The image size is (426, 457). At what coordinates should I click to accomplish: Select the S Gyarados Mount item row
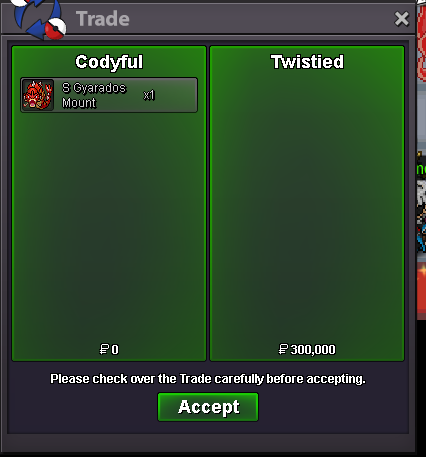[109, 95]
